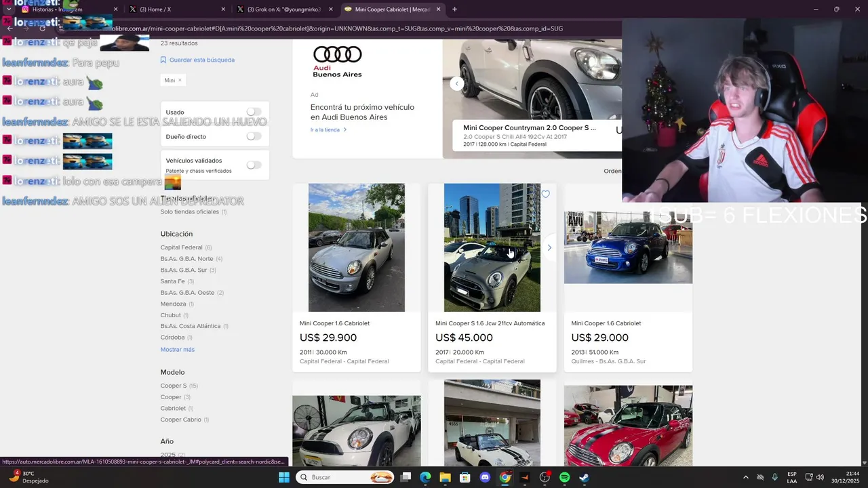This screenshot has width=868, height=488.
Task: Filter by Bs.As. G.B.A. Oeste
Action: 187,293
